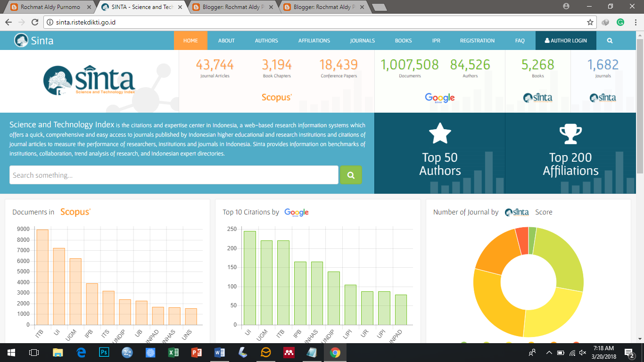Bookmark this page with the star icon
Screen dimensions: 644x362
tap(590, 22)
